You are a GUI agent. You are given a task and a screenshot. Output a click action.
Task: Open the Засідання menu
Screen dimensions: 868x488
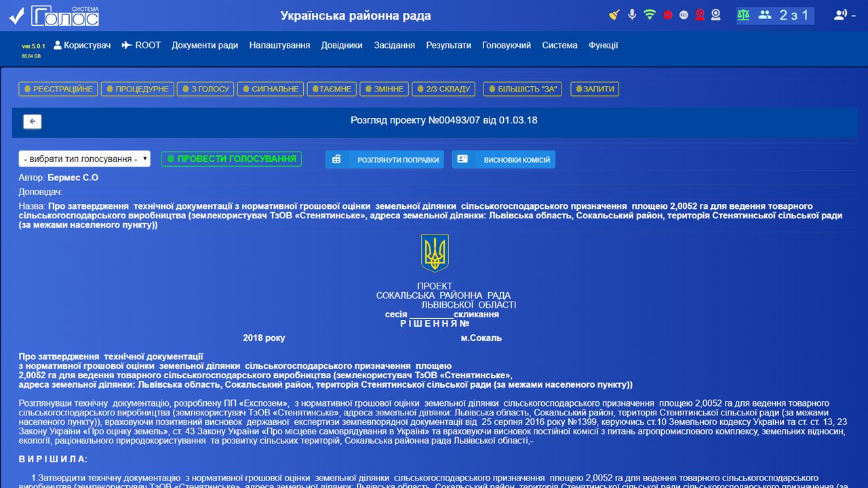394,45
